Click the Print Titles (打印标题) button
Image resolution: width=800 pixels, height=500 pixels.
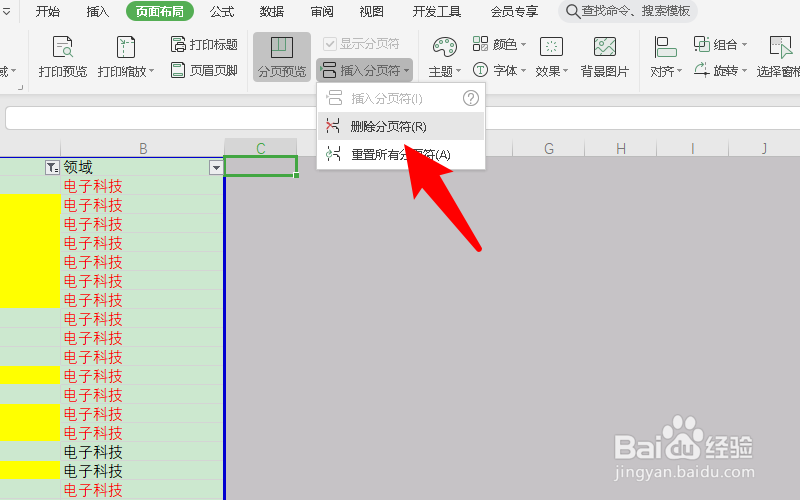click(x=204, y=44)
